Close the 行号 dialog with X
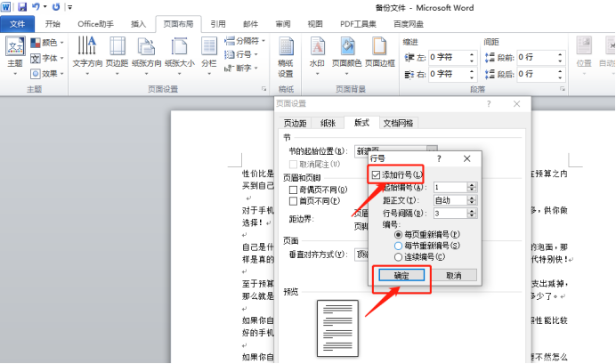 pos(466,158)
